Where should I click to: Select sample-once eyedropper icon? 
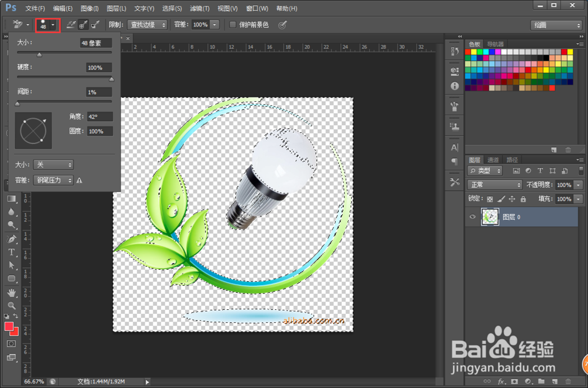(83, 25)
